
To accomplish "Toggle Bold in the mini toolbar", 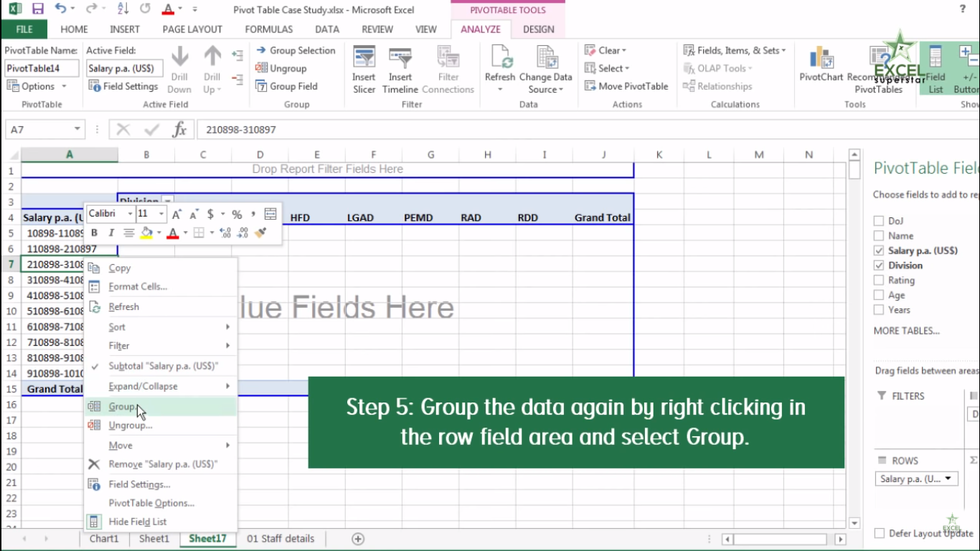I will tap(94, 232).
